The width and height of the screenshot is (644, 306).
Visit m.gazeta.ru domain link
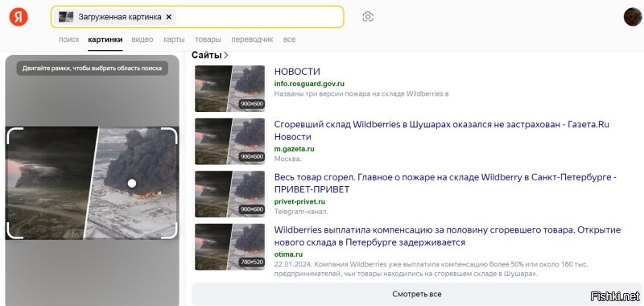[x=294, y=149]
